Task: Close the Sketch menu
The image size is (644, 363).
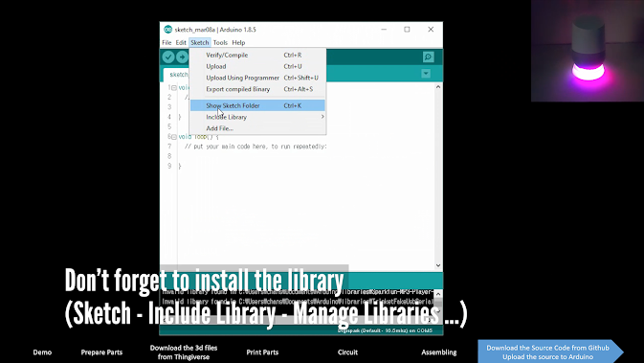Action: pos(200,42)
